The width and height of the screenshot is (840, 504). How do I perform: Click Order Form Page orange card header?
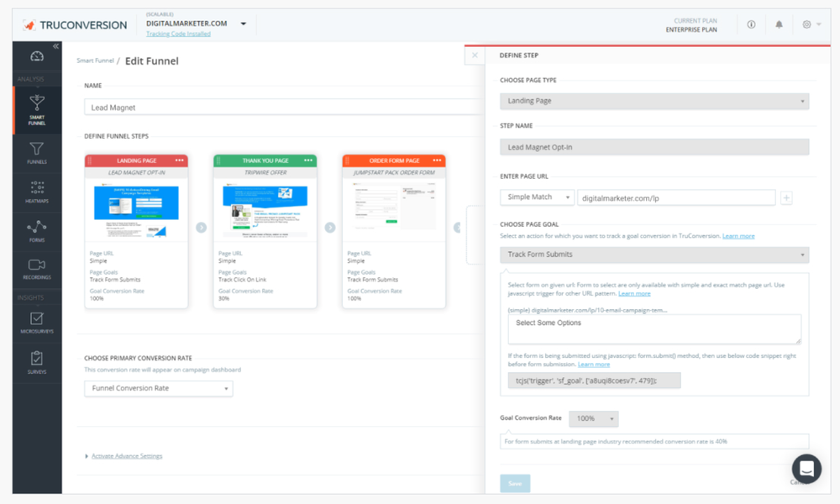point(394,160)
